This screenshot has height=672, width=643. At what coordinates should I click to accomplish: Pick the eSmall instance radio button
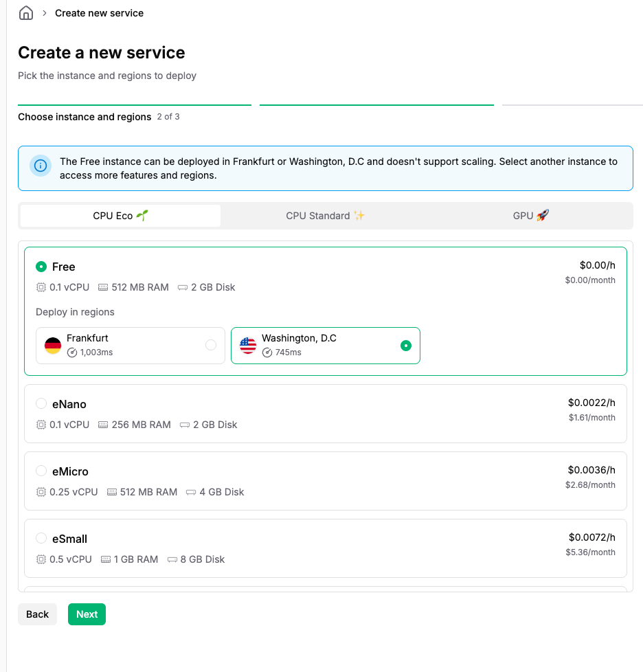tap(41, 539)
